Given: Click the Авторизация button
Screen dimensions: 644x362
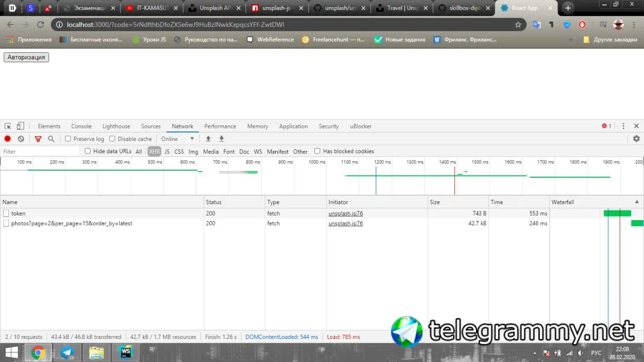Looking at the screenshot, I should pos(26,57).
